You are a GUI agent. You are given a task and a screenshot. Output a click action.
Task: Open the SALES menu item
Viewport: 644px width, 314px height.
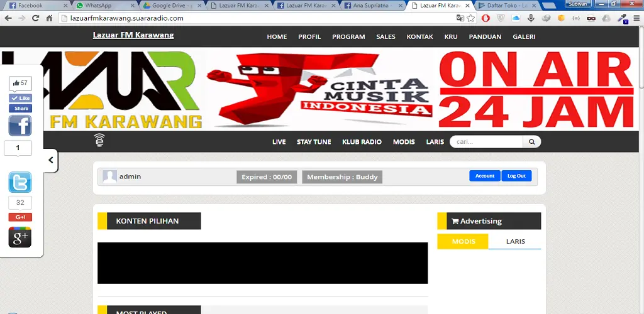point(386,36)
